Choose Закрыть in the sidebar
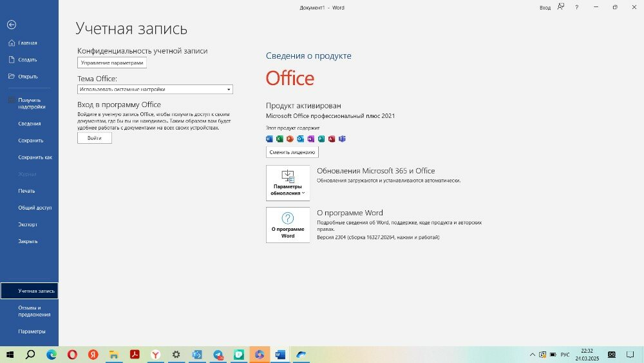The image size is (644, 363). 29,241
